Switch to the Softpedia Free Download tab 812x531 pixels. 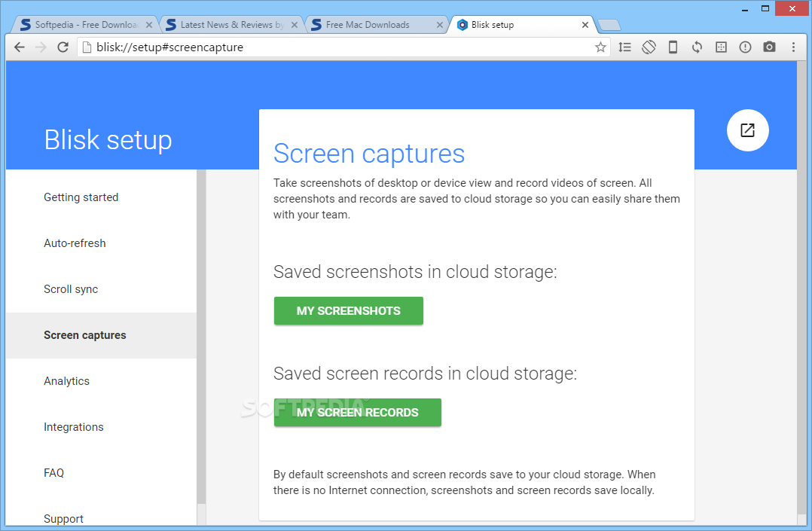(x=85, y=25)
